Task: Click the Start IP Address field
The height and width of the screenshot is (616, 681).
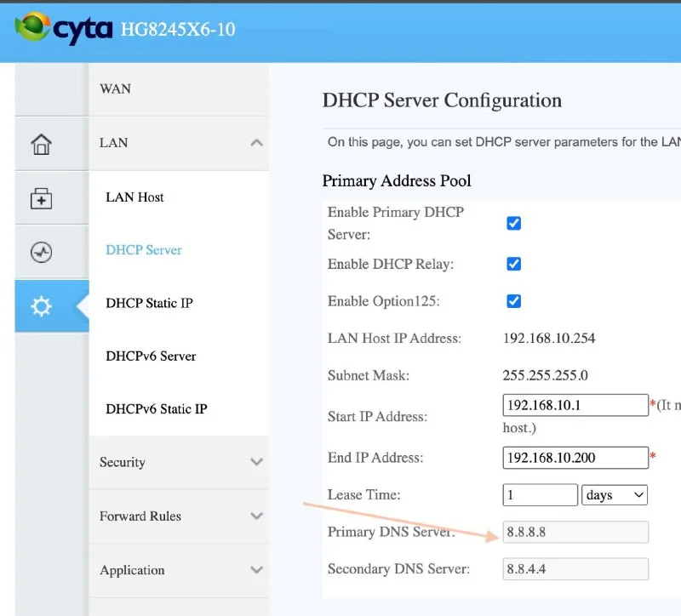Action: pos(575,405)
